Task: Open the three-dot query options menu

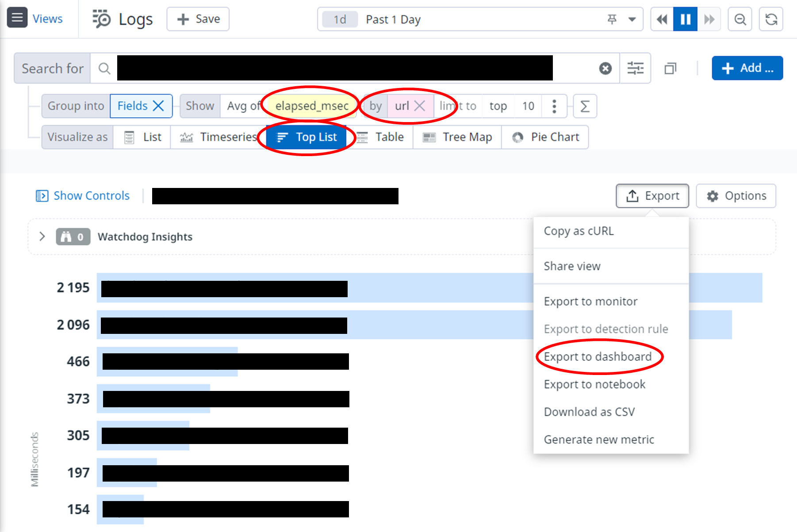Action: (554, 106)
